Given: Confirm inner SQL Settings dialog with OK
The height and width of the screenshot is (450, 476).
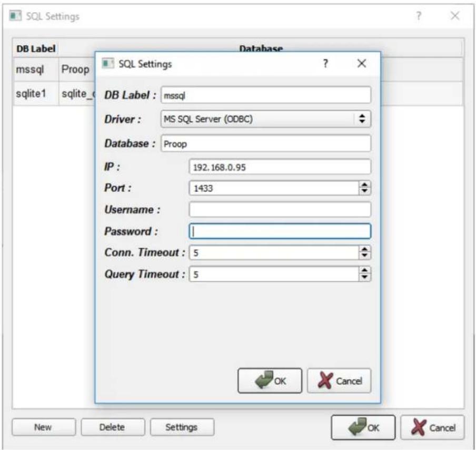Looking at the screenshot, I should [270, 381].
